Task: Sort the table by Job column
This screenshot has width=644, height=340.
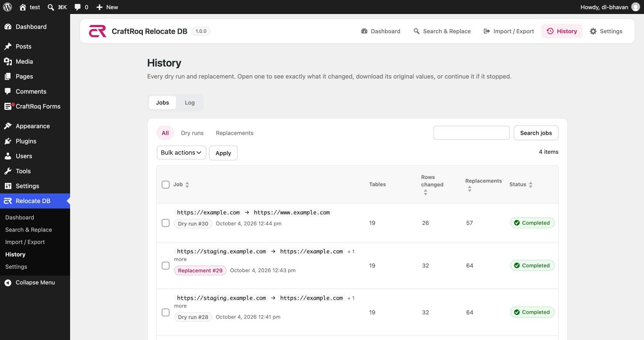Action: [181, 185]
